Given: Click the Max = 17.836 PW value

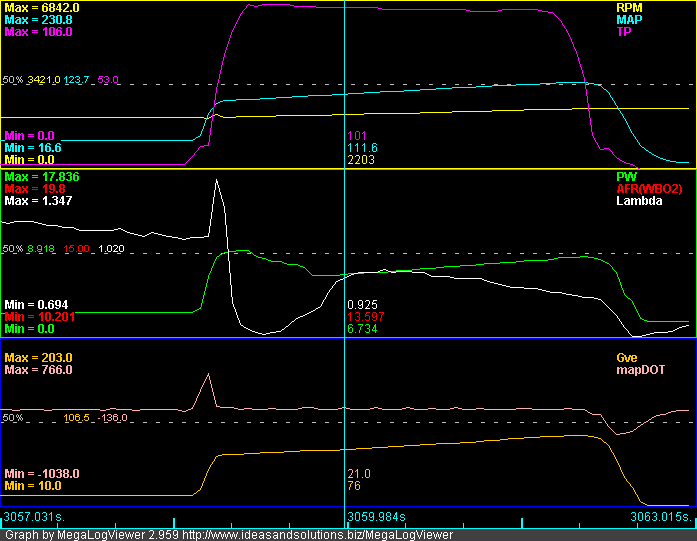Looking at the screenshot, I should point(42,176).
